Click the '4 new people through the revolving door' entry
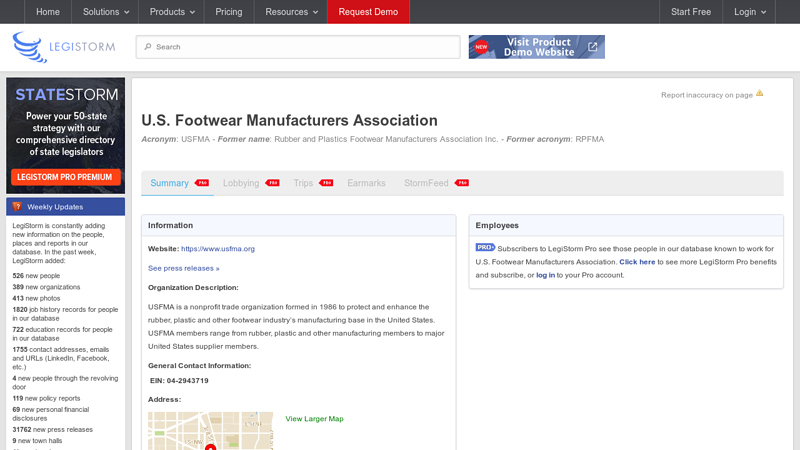Viewport: 800px width, 450px height. [65, 383]
